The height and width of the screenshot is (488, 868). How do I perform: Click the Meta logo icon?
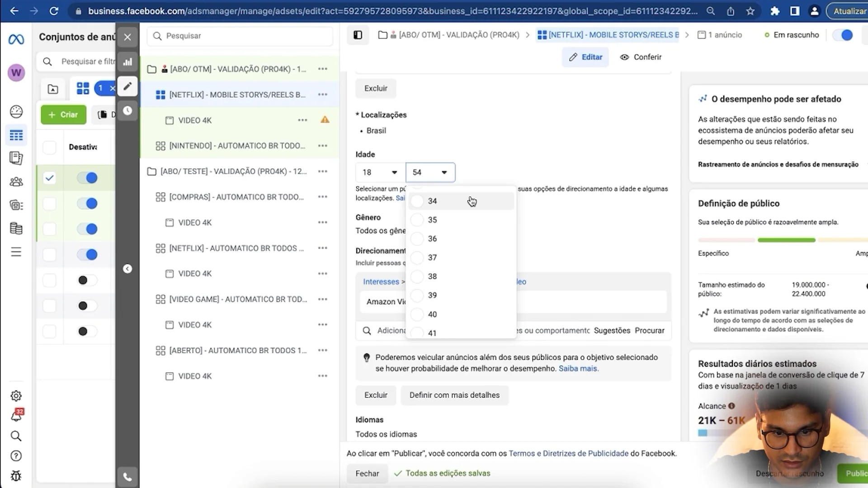coord(16,40)
